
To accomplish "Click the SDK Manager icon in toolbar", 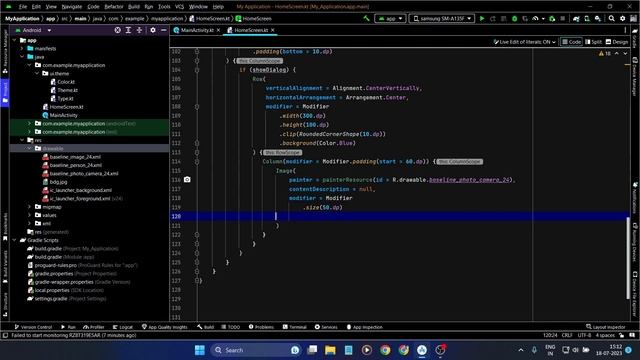I will (x=598, y=18).
